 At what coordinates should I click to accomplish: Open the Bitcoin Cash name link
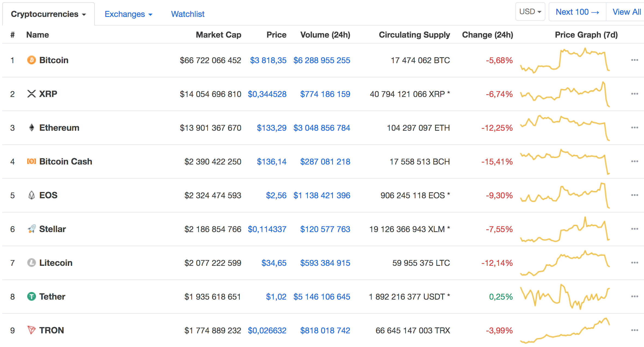pyautogui.click(x=66, y=161)
